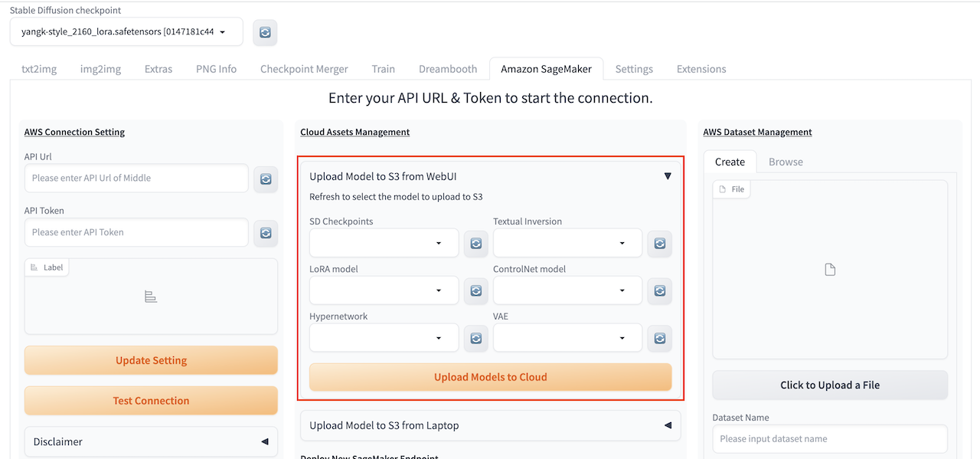Open the VAE dropdown
The width and height of the screenshot is (980, 459).
point(567,338)
